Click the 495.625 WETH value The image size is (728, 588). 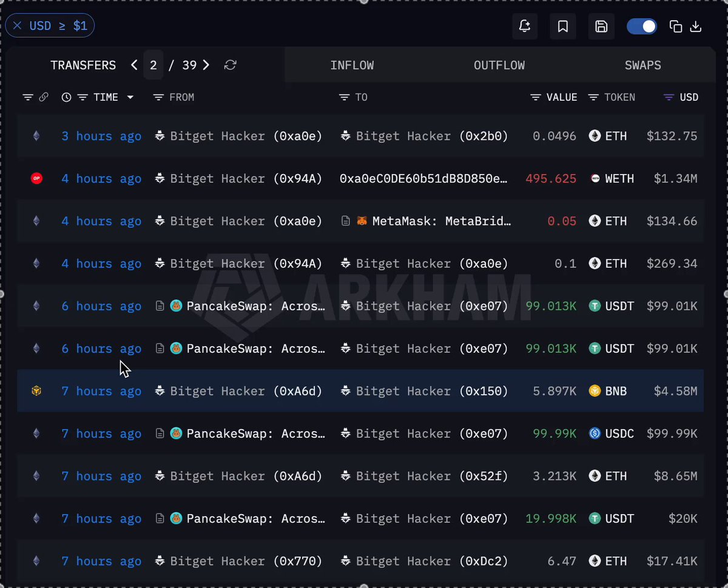(x=551, y=178)
